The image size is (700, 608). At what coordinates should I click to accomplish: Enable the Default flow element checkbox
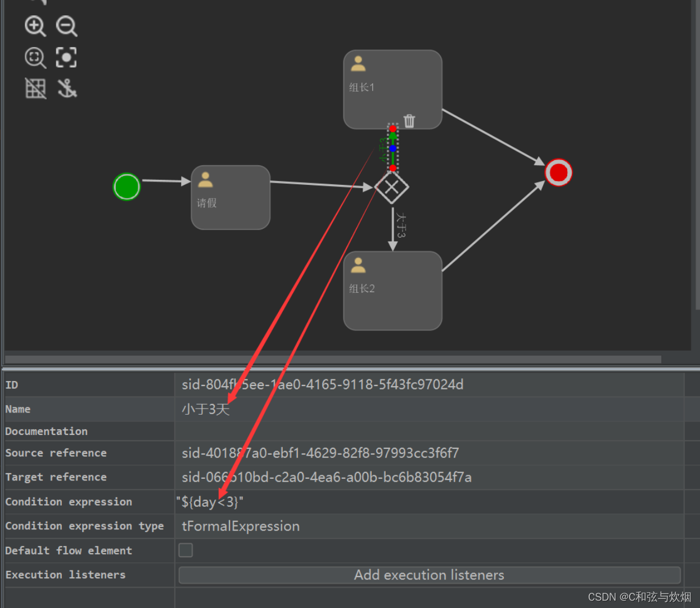pos(186,550)
